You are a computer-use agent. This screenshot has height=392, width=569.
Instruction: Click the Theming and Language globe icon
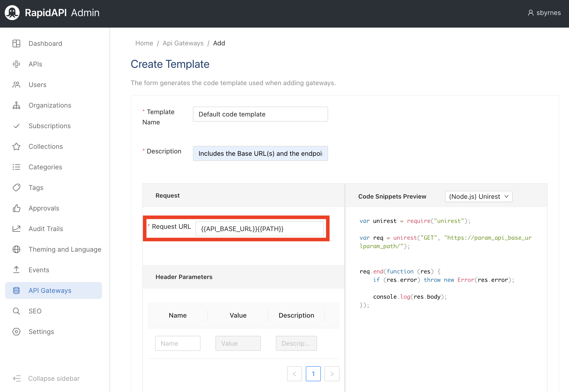[16, 249]
